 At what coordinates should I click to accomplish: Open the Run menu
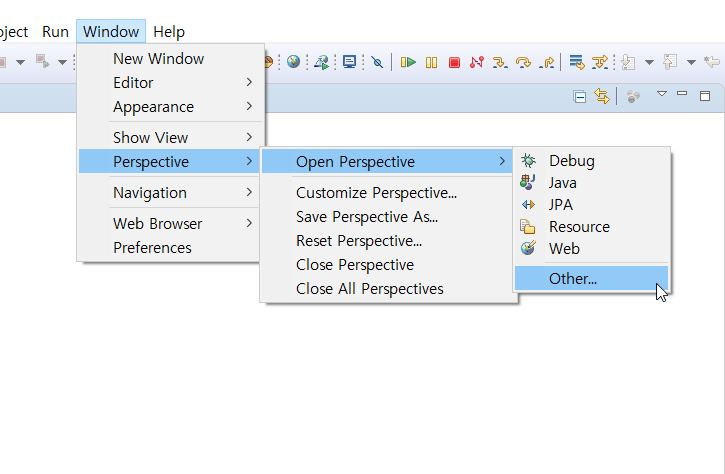55,31
